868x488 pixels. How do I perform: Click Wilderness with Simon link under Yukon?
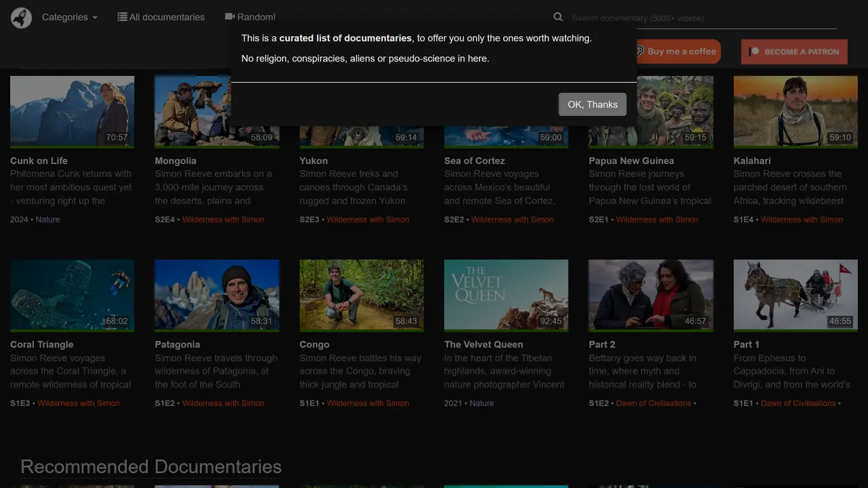click(368, 220)
